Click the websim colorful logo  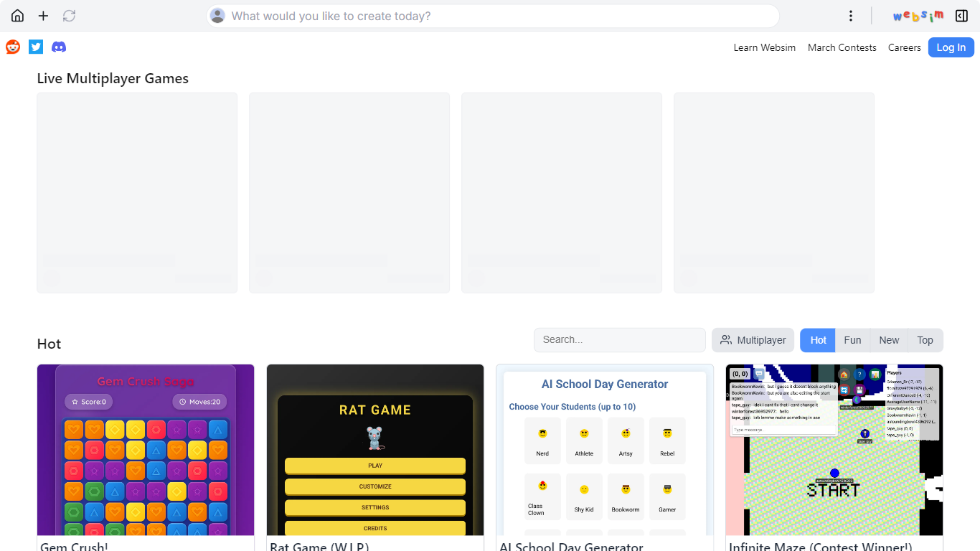(918, 16)
